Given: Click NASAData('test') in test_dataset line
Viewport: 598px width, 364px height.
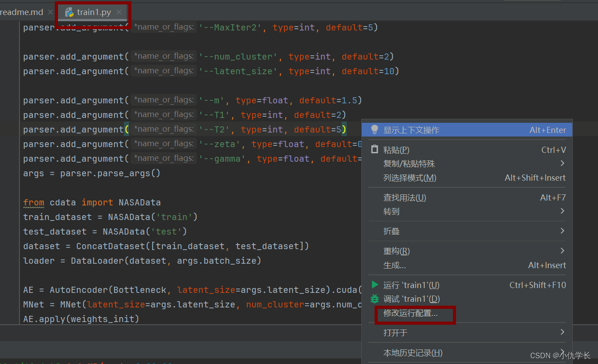Looking at the screenshot, I should click(145, 231).
